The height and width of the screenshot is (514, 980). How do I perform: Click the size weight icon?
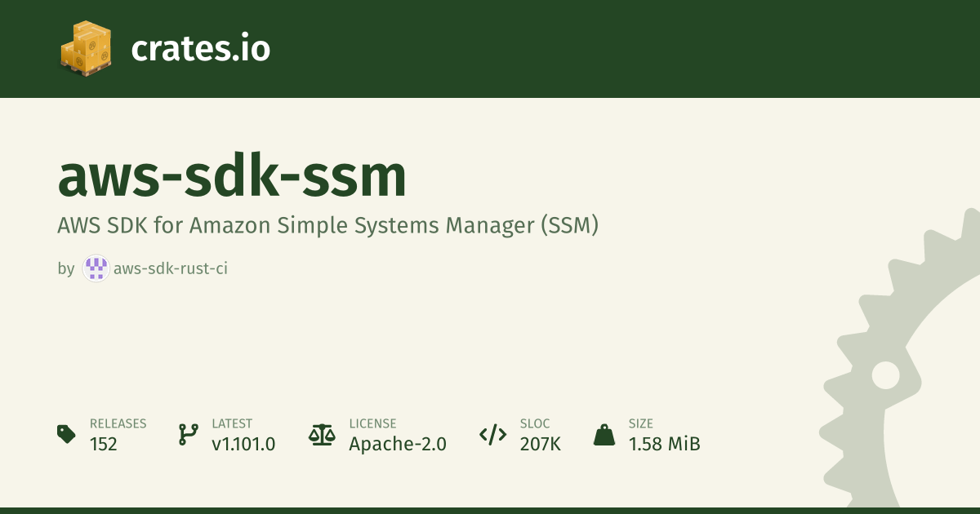point(604,434)
